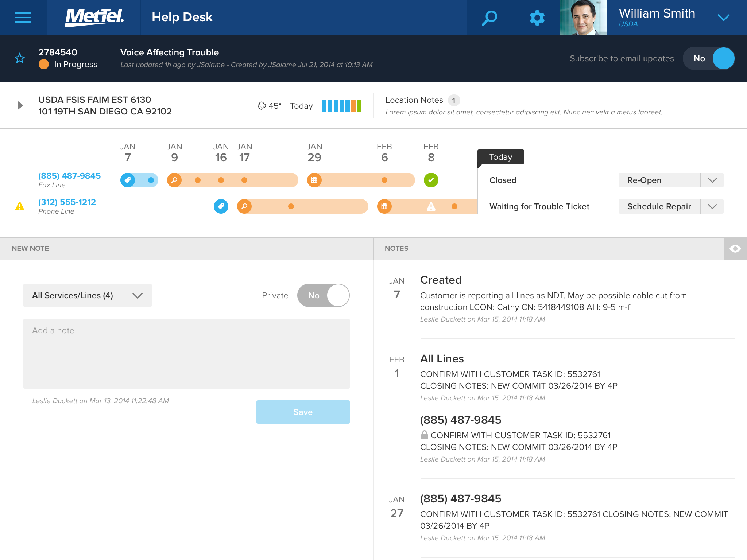This screenshot has height=560, width=747.
Task: Click the Save note button
Action: point(303,412)
